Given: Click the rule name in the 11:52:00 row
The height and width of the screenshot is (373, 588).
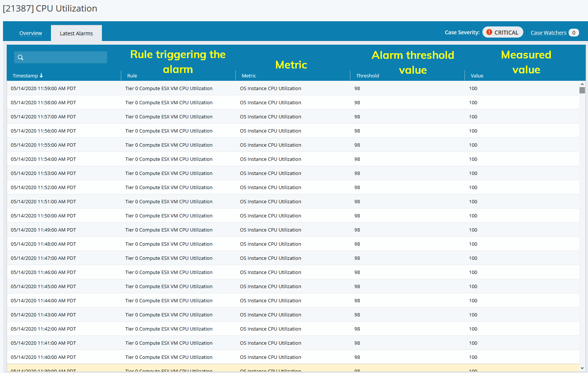Looking at the screenshot, I should coord(169,188).
